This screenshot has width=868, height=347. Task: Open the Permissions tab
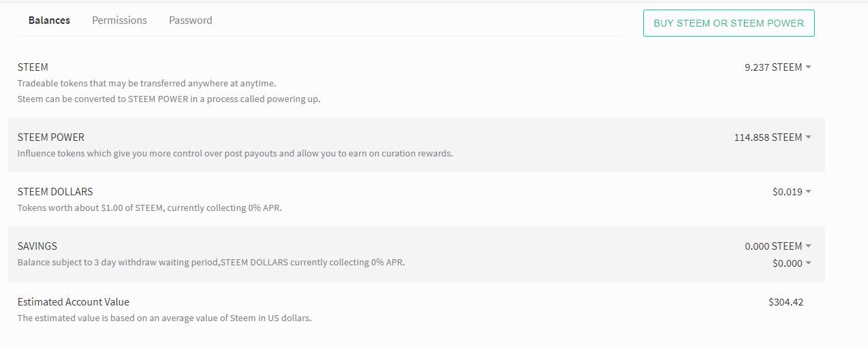[119, 20]
